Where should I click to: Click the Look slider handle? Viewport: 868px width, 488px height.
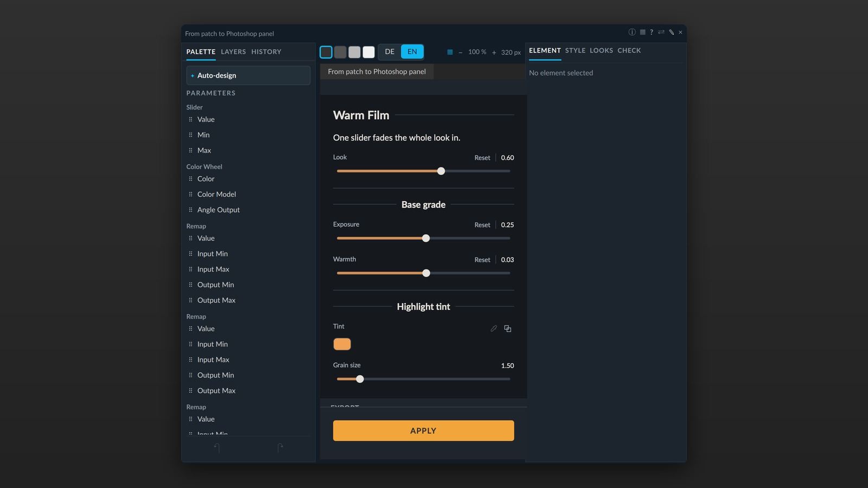point(441,171)
